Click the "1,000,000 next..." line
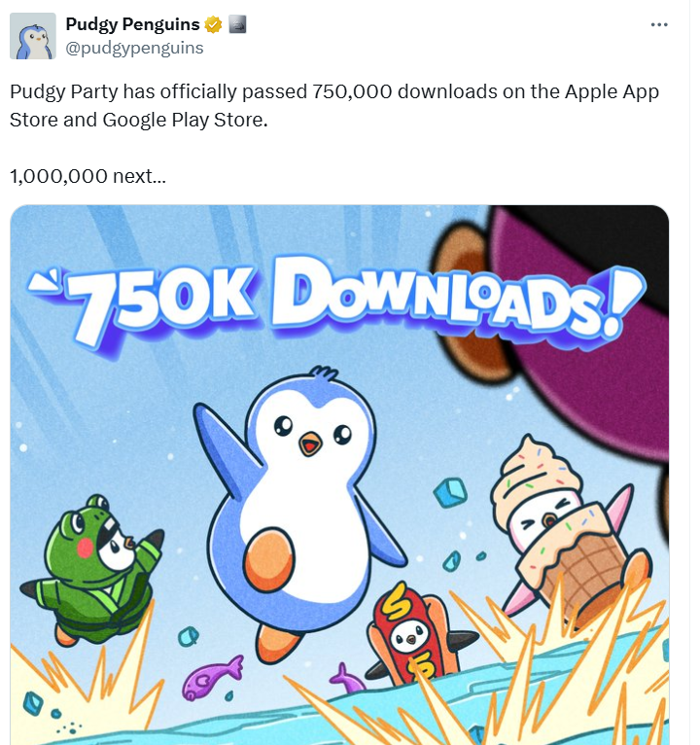 pos(87,176)
